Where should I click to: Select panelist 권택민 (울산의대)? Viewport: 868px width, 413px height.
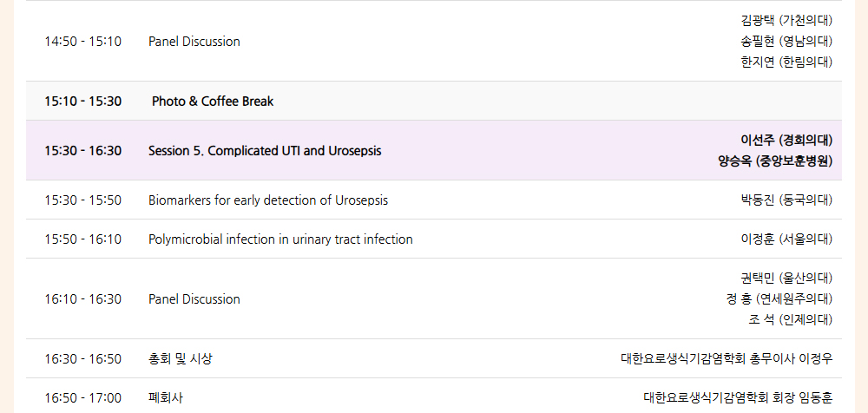coord(786,278)
